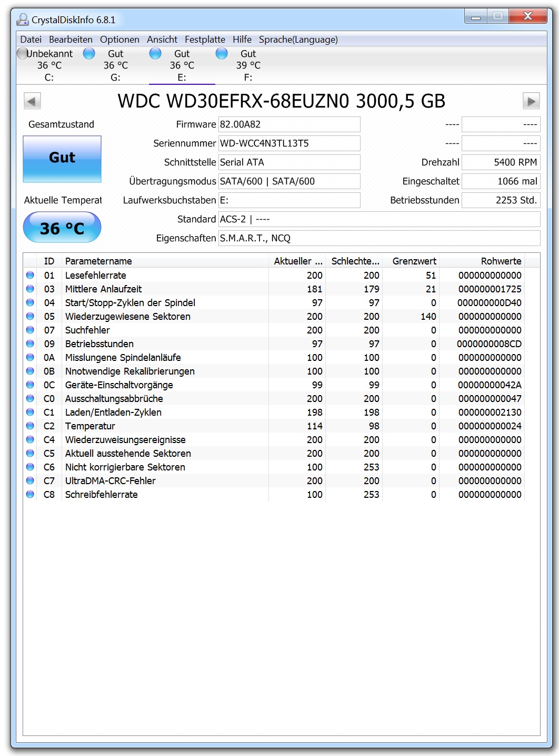Click the blue Gut health status button
The image size is (559, 756).
[x=62, y=159]
